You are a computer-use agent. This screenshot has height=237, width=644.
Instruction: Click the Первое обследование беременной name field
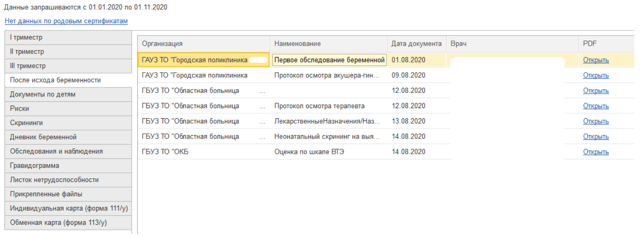329,60
